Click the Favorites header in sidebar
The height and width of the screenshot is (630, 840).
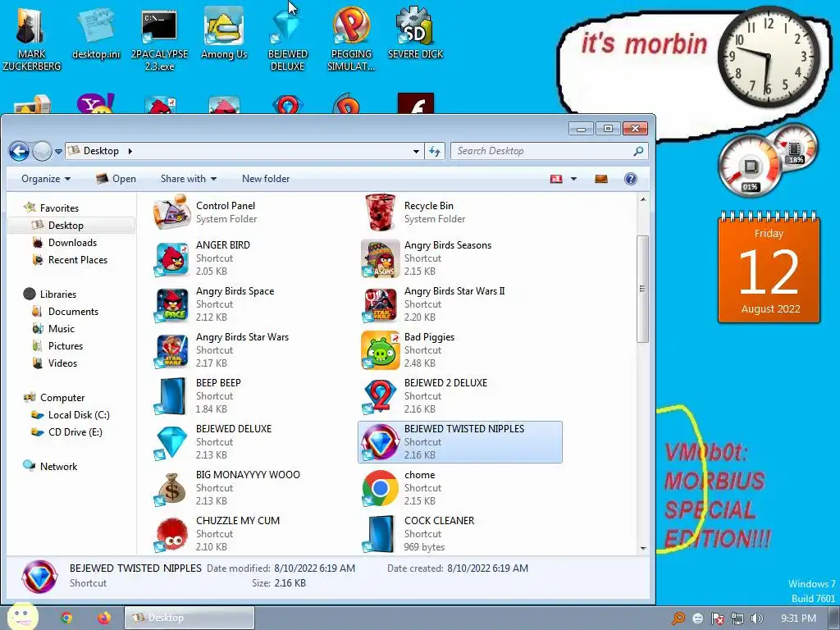pyautogui.click(x=59, y=208)
